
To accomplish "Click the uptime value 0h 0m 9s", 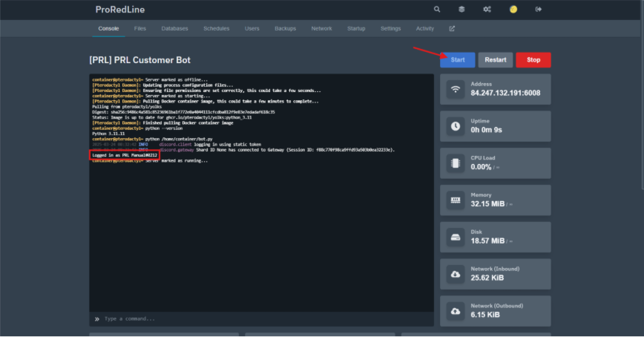I will (486, 131).
